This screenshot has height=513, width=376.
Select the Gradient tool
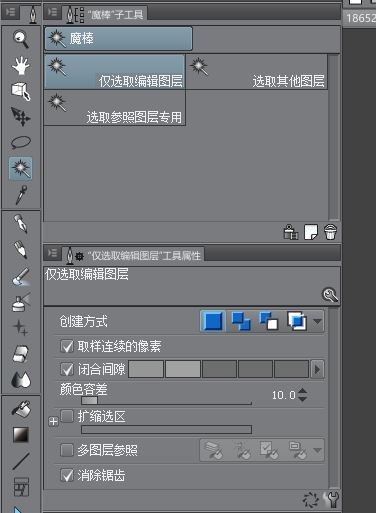coord(21,434)
